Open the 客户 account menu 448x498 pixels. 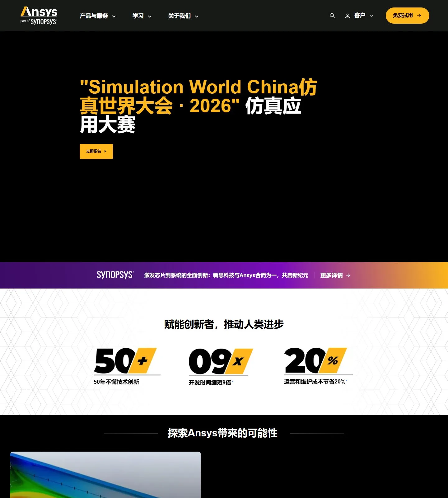pos(359,16)
